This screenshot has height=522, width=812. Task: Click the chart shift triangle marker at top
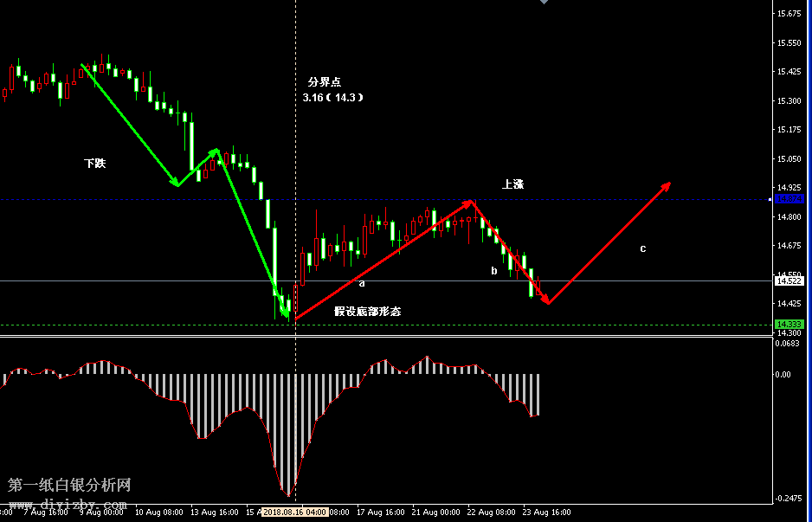coord(544,3)
